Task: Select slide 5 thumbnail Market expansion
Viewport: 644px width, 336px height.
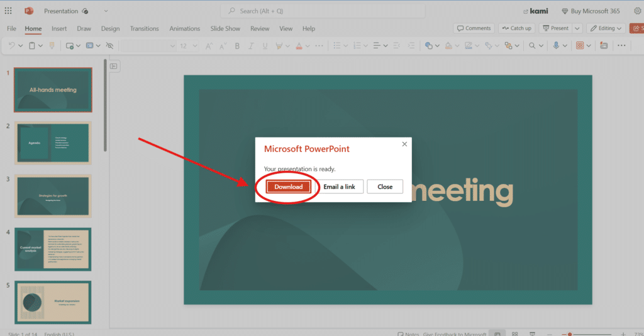Action: [53, 302]
